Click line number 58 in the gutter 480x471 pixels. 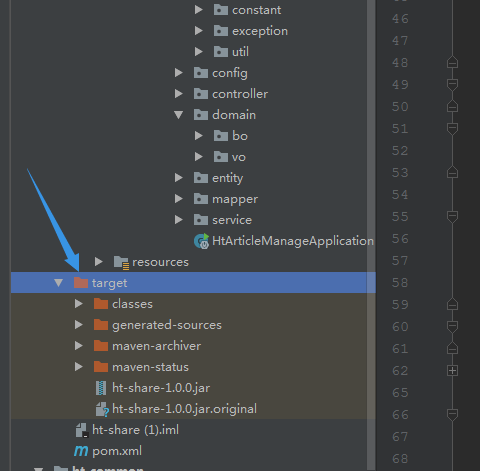pos(400,283)
